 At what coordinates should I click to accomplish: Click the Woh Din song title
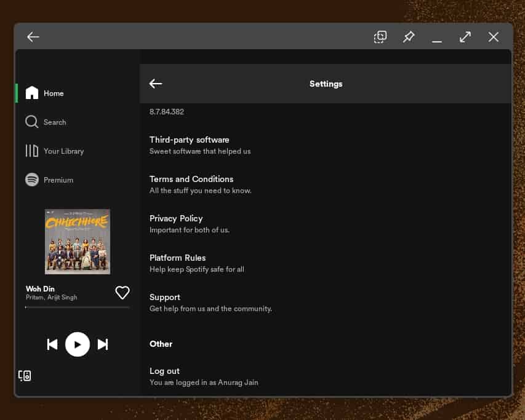click(40, 288)
